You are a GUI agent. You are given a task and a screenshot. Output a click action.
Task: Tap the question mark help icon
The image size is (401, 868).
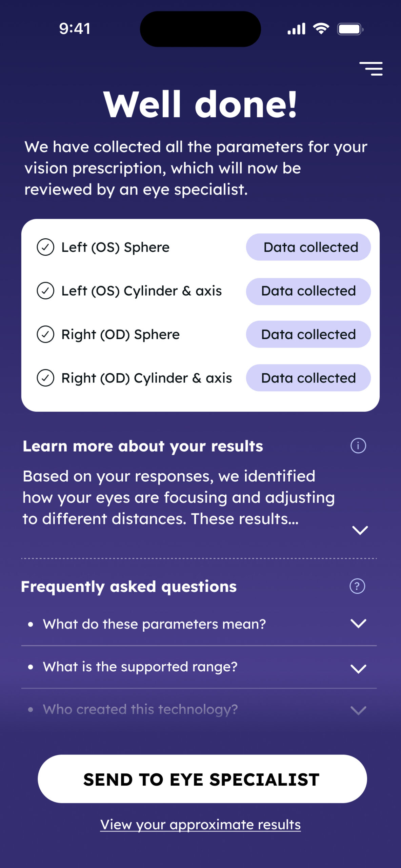[x=357, y=586]
